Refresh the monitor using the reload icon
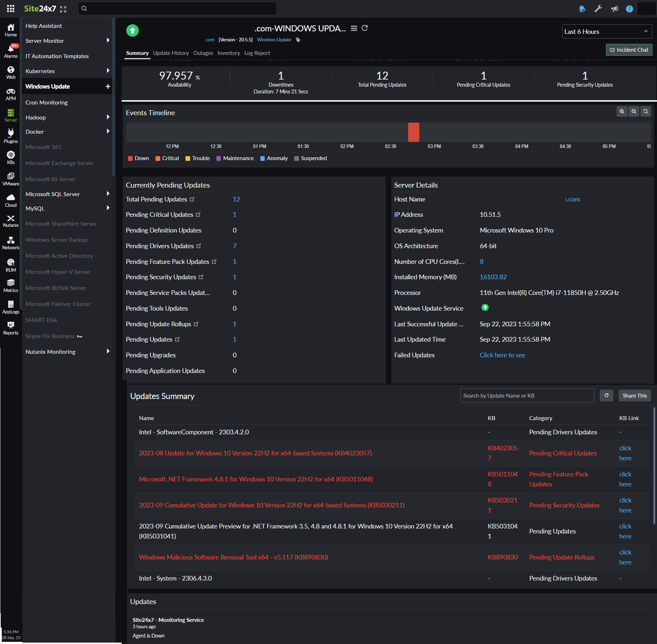The height and width of the screenshot is (644, 657). pyautogui.click(x=365, y=28)
